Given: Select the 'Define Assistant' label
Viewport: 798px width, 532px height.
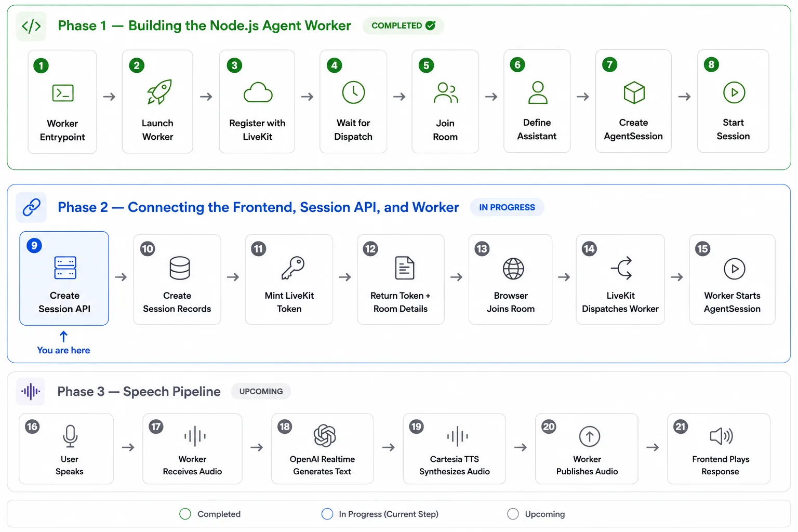Looking at the screenshot, I should [x=537, y=129].
